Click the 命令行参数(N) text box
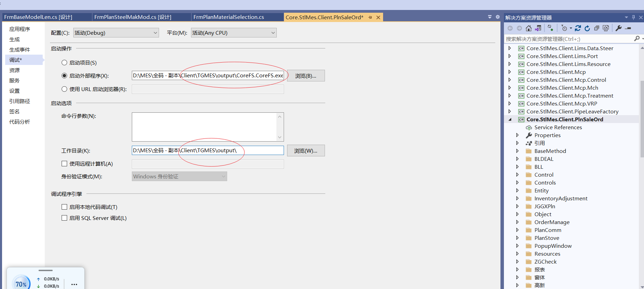Image resolution: width=644 pixels, height=289 pixels. pos(204,127)
